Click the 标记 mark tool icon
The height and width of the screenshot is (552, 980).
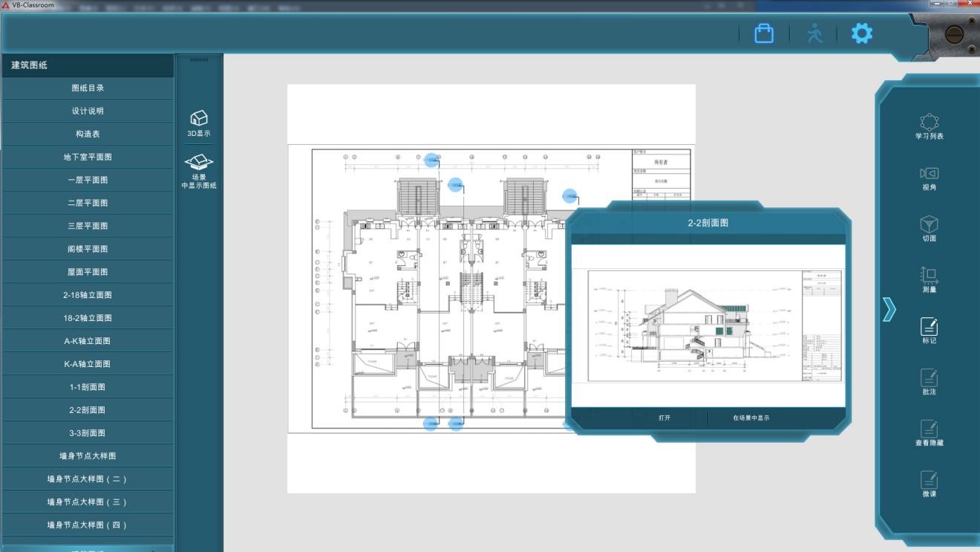coord(929,326)
